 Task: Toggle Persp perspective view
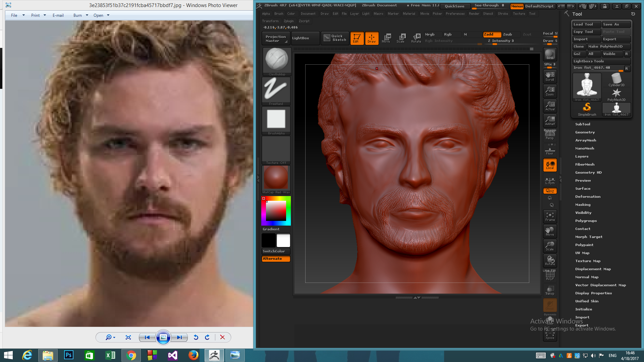tap(550, 134)
